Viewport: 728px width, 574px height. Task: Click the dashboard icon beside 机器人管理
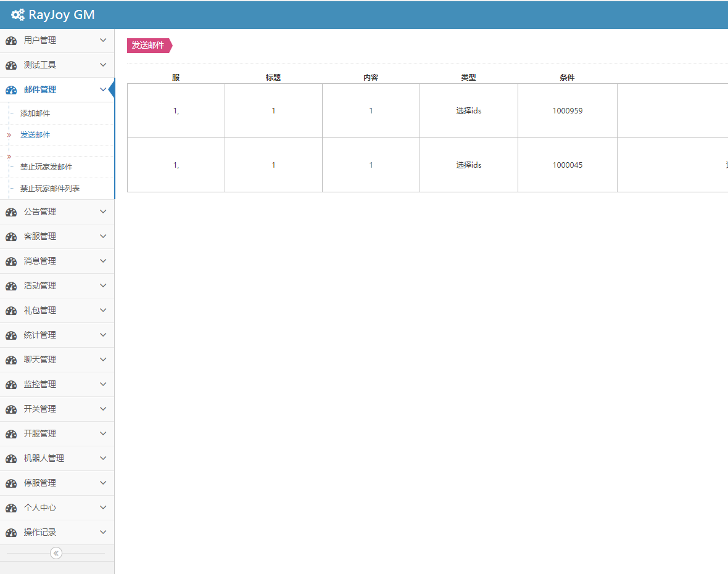coord(11,459)
